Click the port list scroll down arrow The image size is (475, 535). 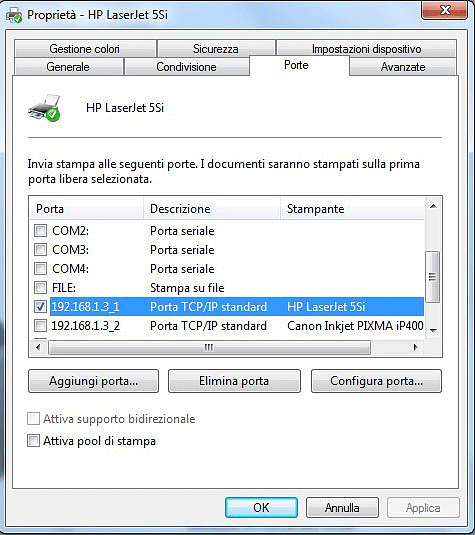click(x=433, y=330)
